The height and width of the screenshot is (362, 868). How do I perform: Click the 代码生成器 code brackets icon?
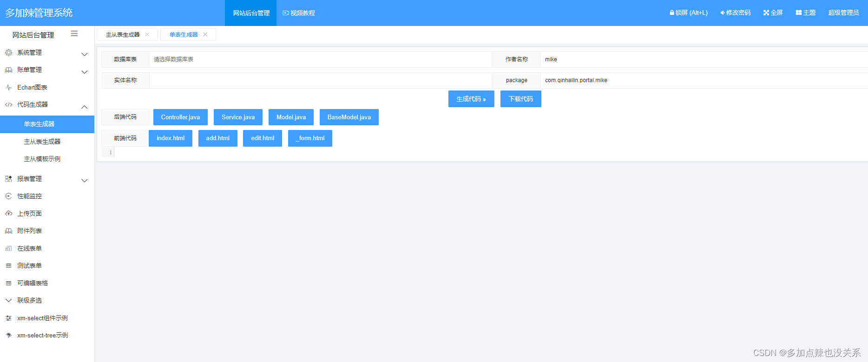[8, 104]
